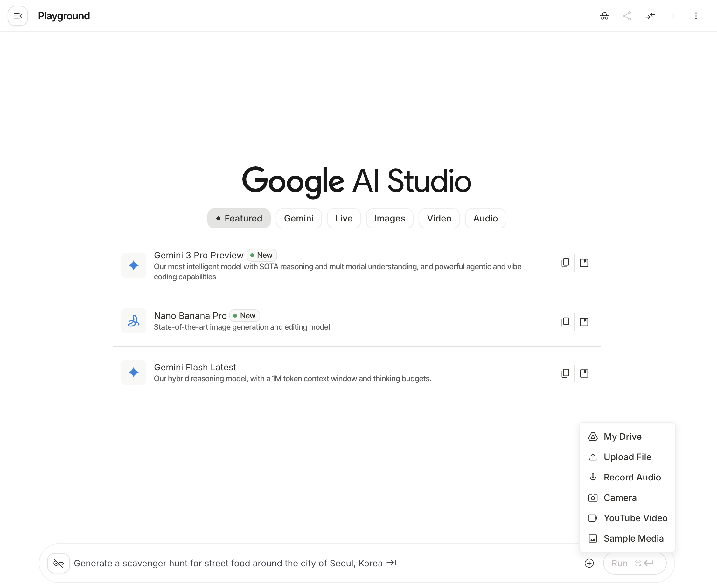Collapse the sidebar menu icon
This screenshot has height=588, width=717.
point(17,16)
